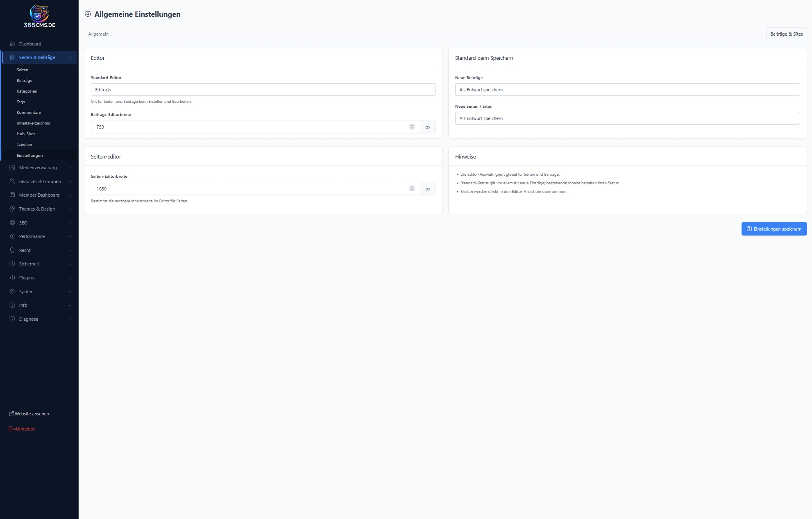812x519 pixels.
Task: Click the Themes & Design palette icon
Action: [12, 209]
